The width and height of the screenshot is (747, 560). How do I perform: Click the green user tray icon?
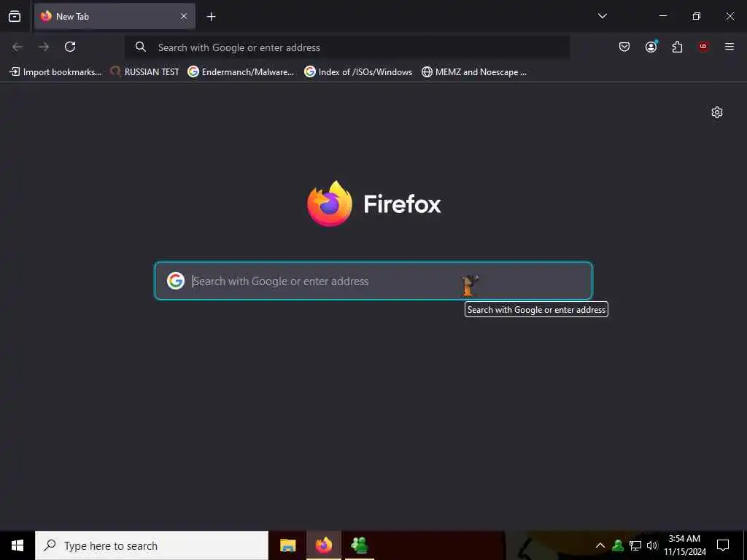pos(618,545)
